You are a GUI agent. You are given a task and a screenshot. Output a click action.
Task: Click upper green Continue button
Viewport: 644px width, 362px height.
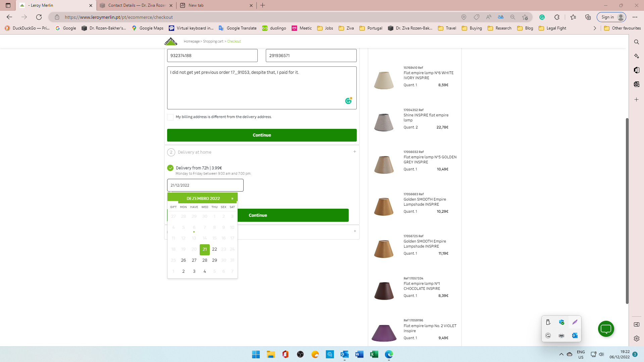coord(262,135)
